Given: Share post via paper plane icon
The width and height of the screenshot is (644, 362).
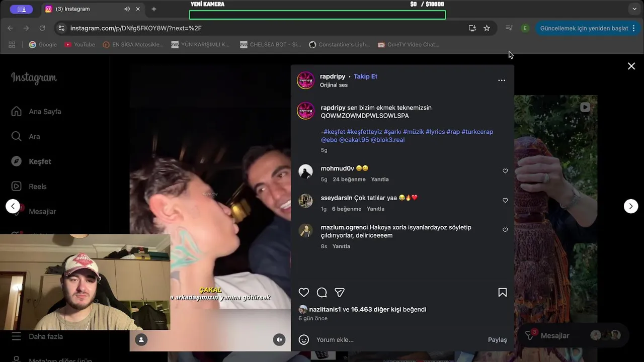Looking at the screenshot, I should [340, 293].
